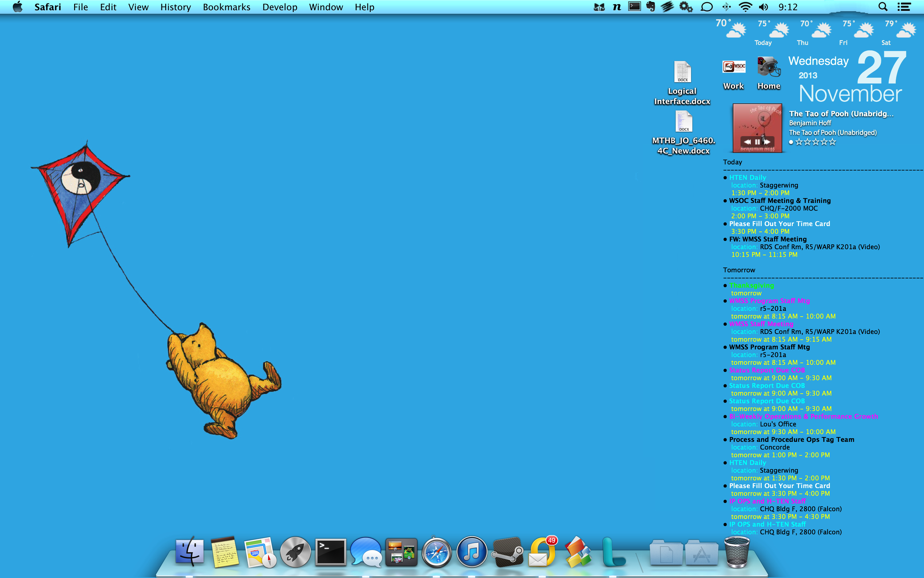Open Messages from the Dock
924x578 pixels.
tap(366, 552)
